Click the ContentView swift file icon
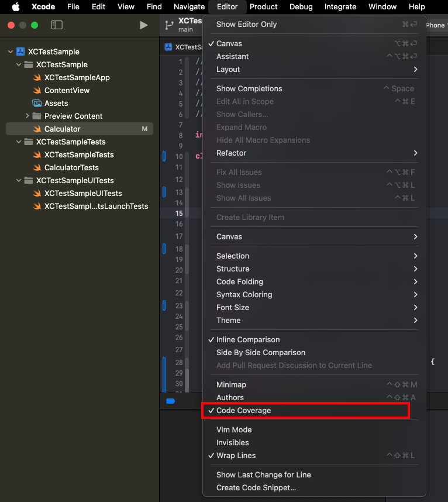This screenshot has width=448, height=502. coord(37,90)
